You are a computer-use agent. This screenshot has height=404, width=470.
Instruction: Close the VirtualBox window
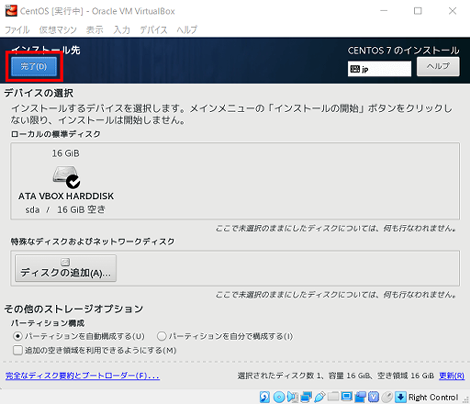click(452, 11)
